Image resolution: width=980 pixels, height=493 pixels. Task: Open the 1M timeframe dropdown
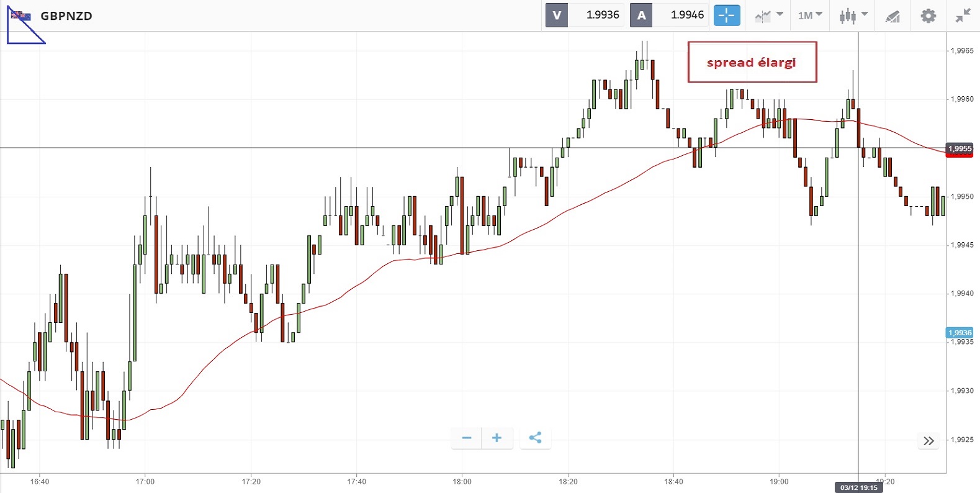(809, 16)
